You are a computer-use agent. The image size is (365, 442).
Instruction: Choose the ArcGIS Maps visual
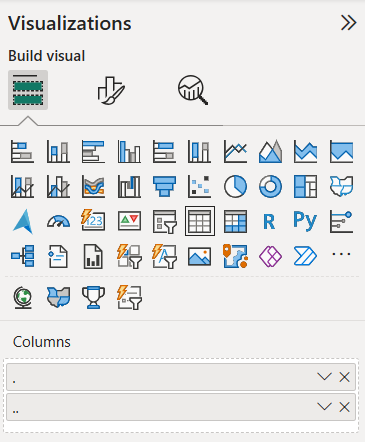point(235,256)
